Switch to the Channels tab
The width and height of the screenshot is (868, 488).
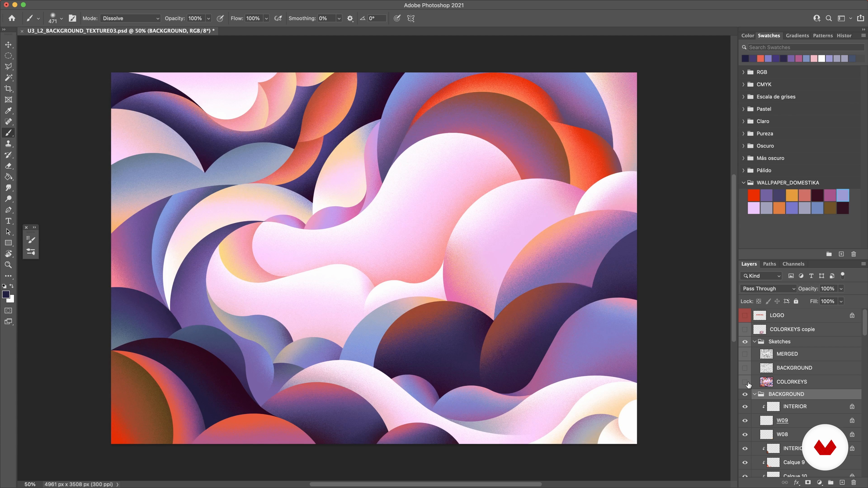tap(793, 264)
